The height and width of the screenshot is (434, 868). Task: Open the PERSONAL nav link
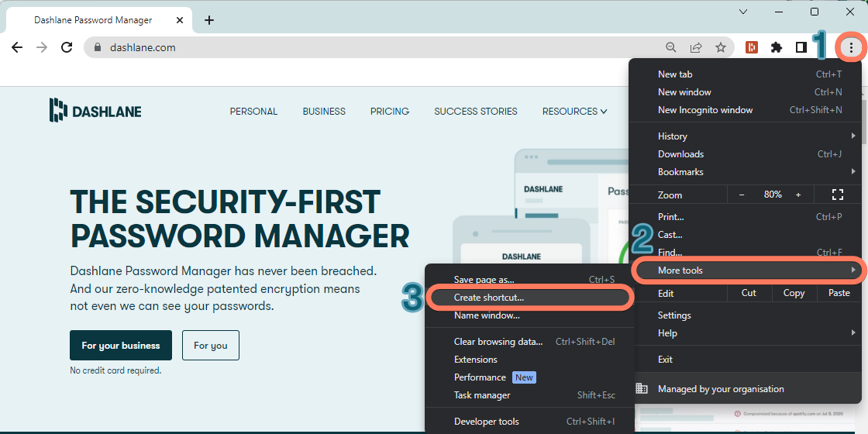(253, 112)
